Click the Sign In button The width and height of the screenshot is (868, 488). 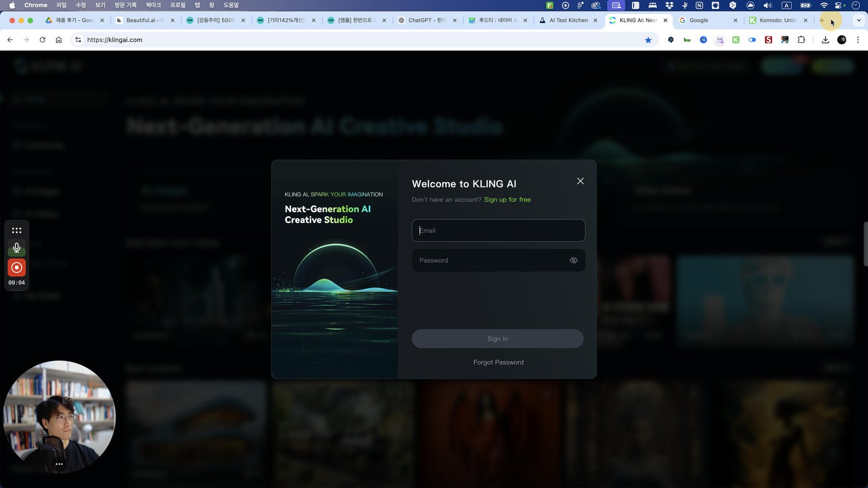(497, 339)
